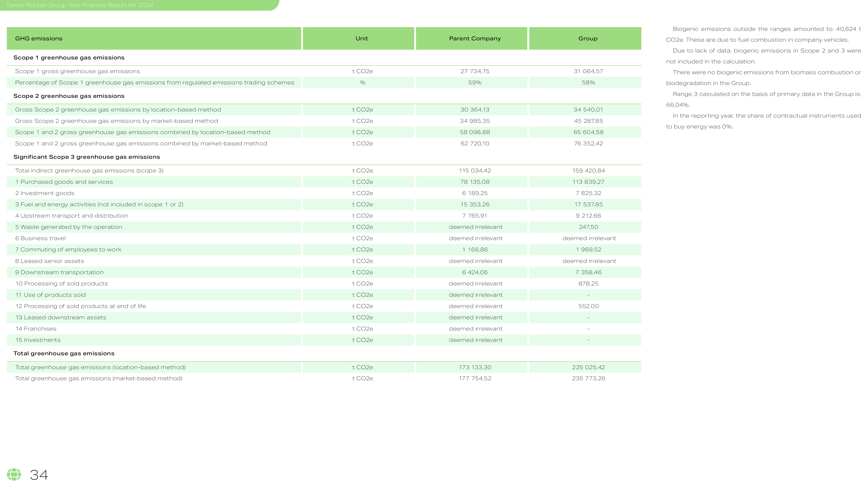The image size is (868, 488).
Task: Click the report title header text
Action: (80, 5)
